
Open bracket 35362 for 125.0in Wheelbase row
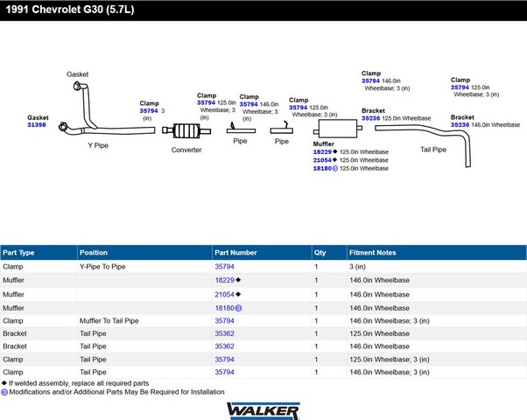click(x=224, y=333)
